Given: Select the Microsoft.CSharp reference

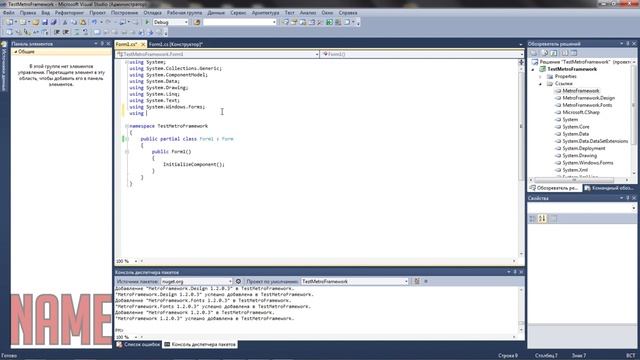Looking at the screenshot, I should coord(581,112).
